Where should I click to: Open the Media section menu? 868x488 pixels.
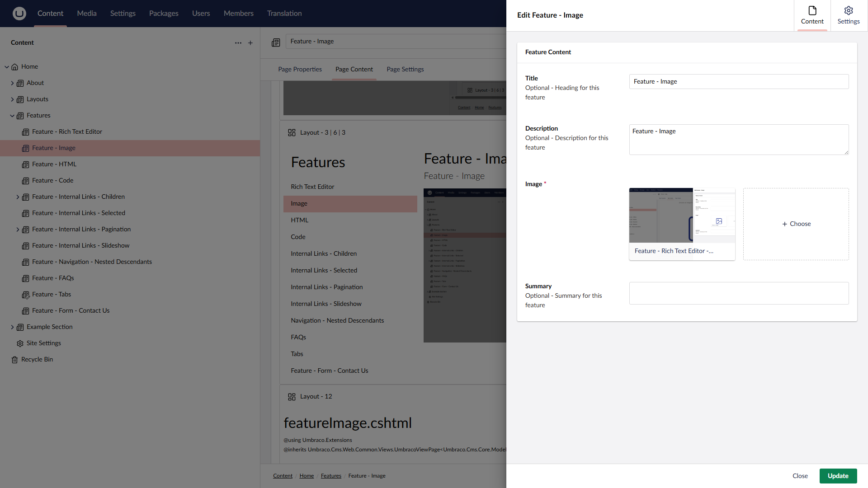(86, 14)
